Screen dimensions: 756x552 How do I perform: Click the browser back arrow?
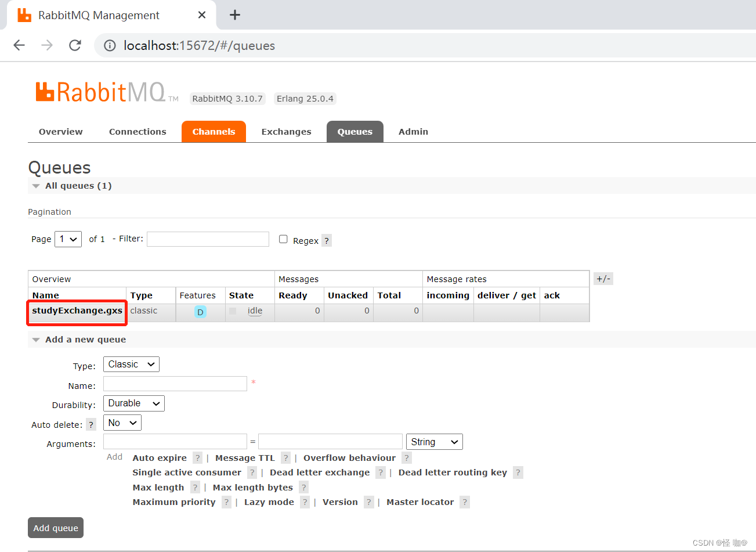click(x=19, y=45)
